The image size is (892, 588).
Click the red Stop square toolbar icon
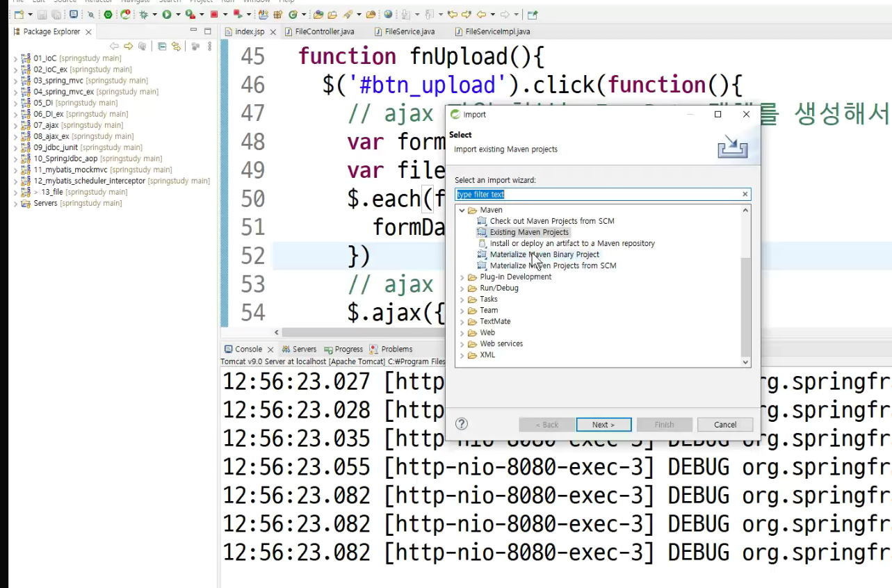point(214,14)
